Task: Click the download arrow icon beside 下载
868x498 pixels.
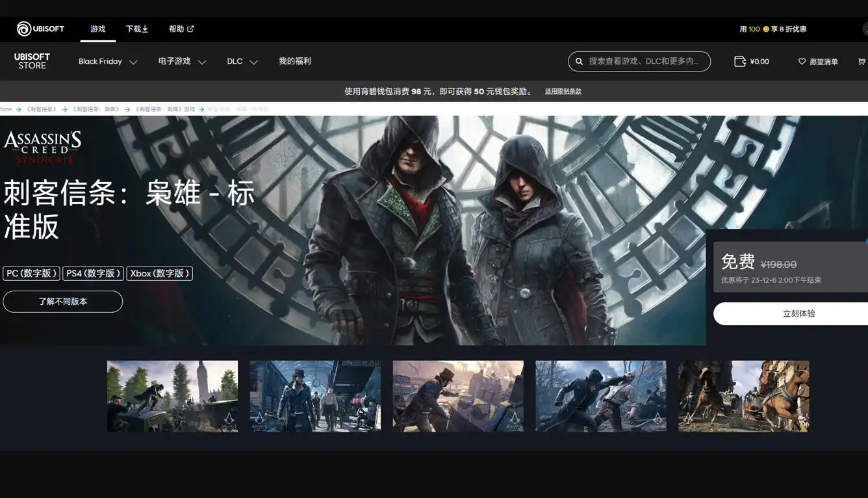Action: [x=146, y=29]
